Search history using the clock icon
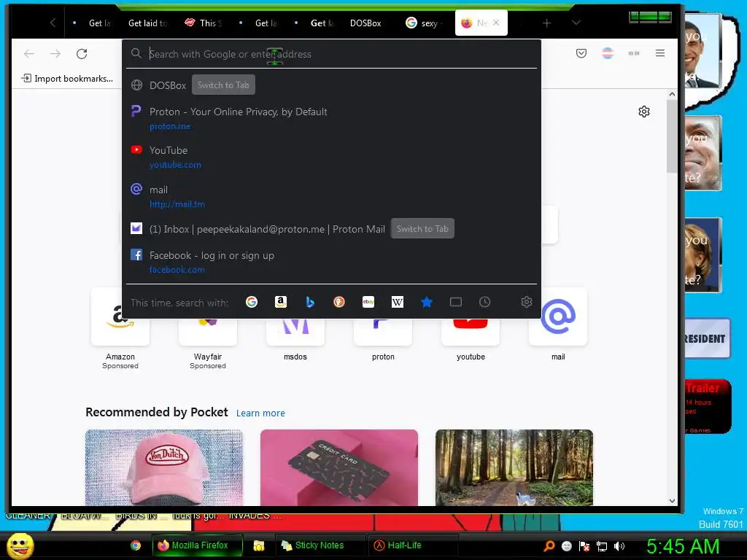Screen dimensions: 747x560 tap(485, 302)
